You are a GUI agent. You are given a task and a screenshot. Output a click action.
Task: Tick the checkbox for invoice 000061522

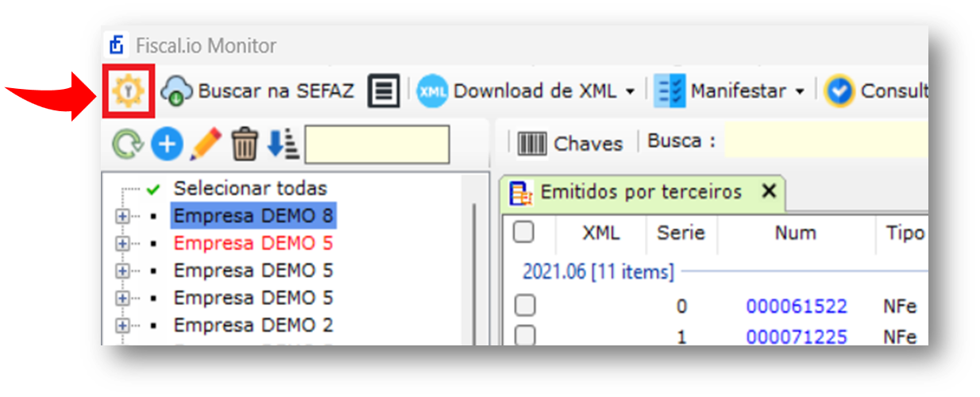tap(524, 306)
